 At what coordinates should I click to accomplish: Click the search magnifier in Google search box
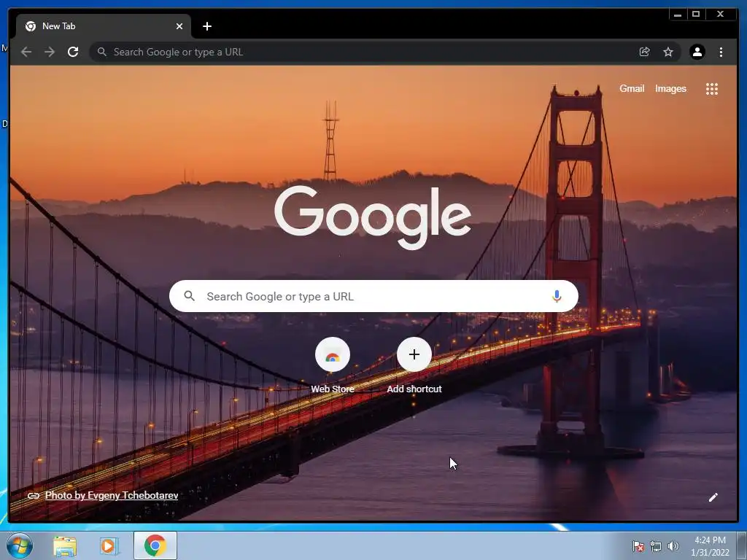coord(189,296)
